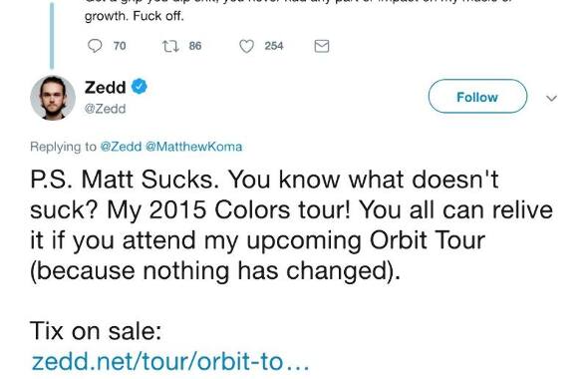
Task: Open the @MatthewKoma mention link
Action: pyautogui.click(x=193, y=147)
